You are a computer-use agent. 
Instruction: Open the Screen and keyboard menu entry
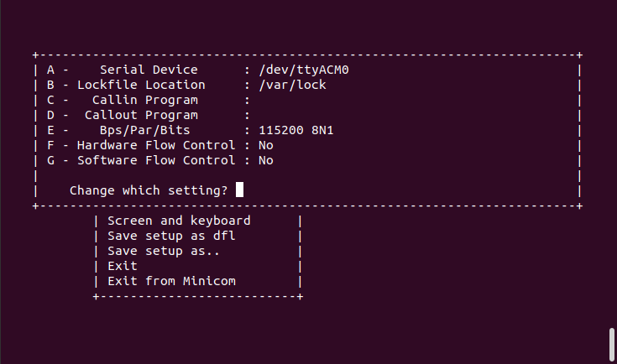179,221
